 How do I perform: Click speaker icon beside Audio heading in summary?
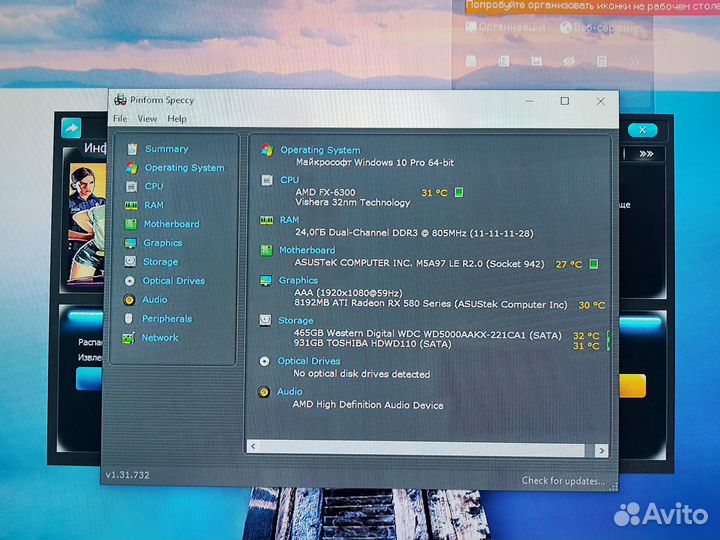[264, 392]
